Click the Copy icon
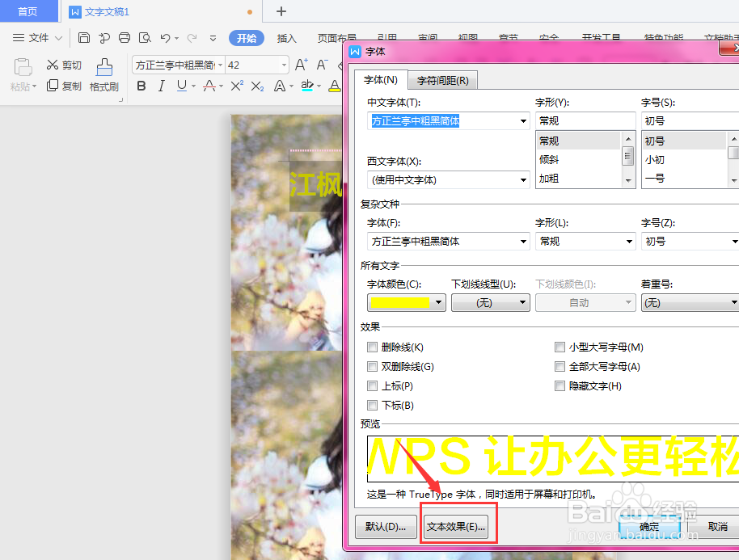This screenshot has width=739, height=560. (x=53, y=85)
